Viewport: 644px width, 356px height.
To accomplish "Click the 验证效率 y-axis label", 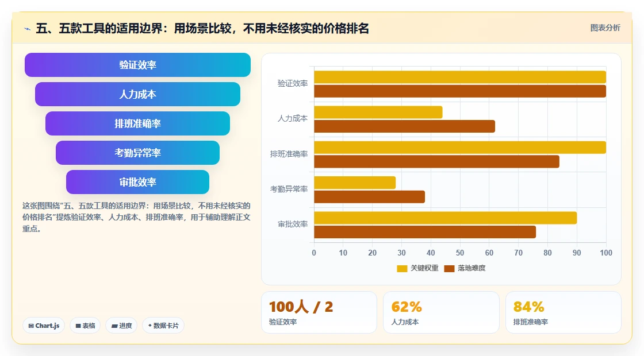I will click(x=293, y=84).
